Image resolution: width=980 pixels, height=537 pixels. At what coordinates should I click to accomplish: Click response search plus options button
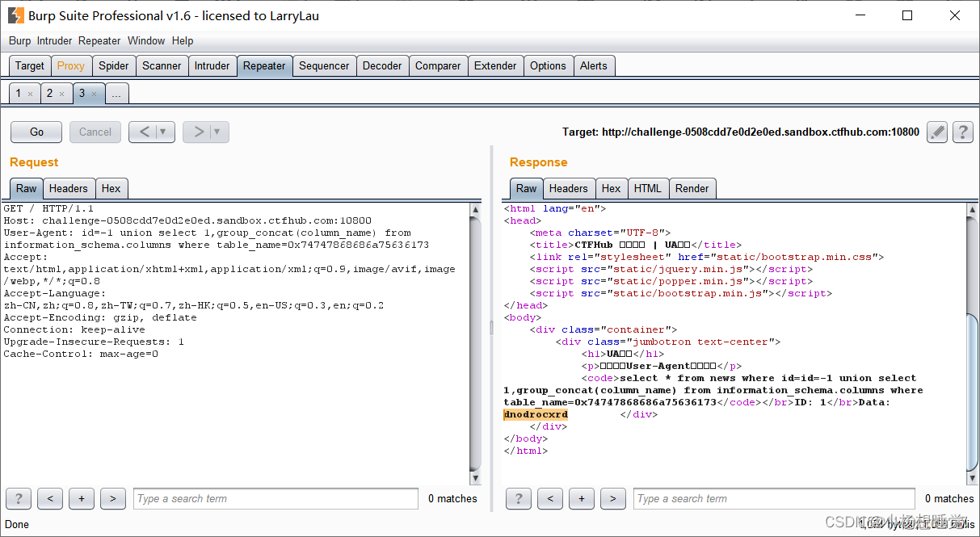(x=582, y=498)
